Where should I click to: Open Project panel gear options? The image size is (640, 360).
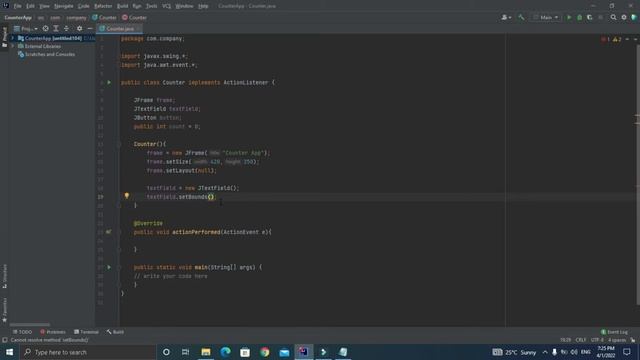80,29
